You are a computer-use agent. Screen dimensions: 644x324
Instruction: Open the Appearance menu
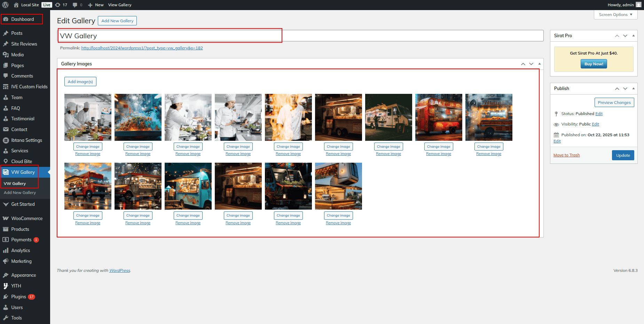tap(23, 275)
